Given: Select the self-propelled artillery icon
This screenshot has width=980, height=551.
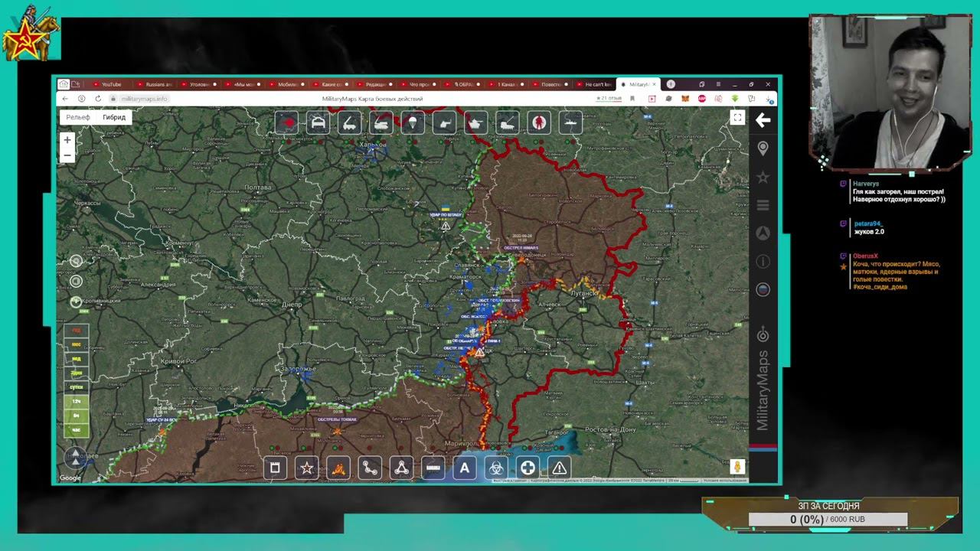Looking at the screenshot, I should 381,122.
